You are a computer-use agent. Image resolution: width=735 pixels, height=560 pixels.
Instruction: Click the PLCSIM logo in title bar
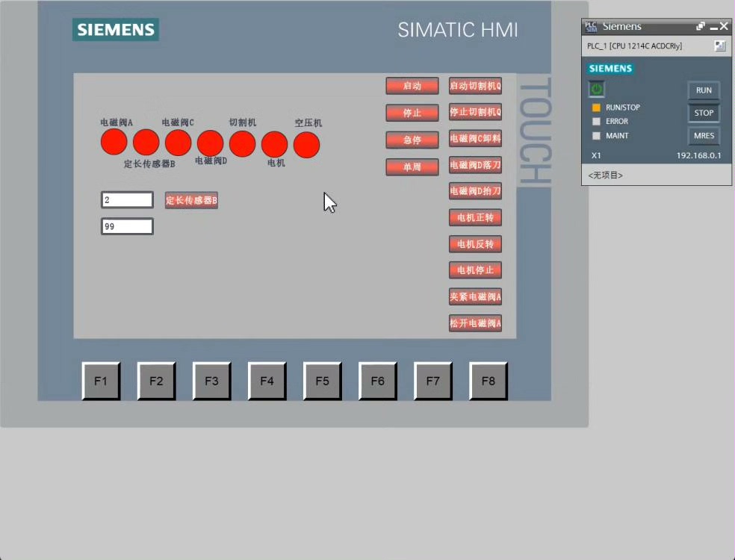[x=591, y=27]
